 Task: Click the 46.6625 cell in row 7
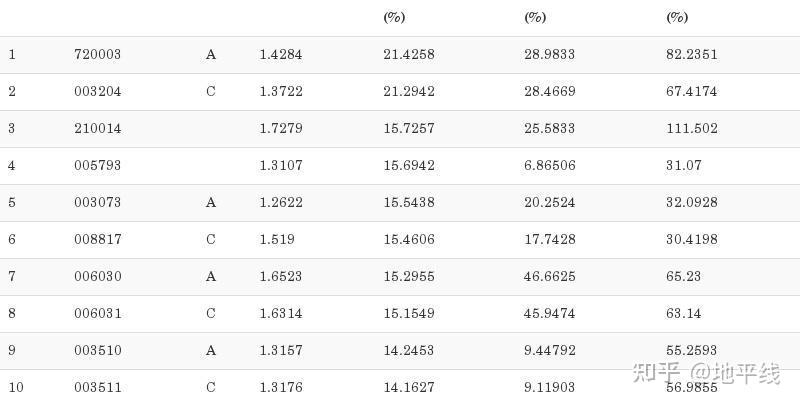[549, 276]
